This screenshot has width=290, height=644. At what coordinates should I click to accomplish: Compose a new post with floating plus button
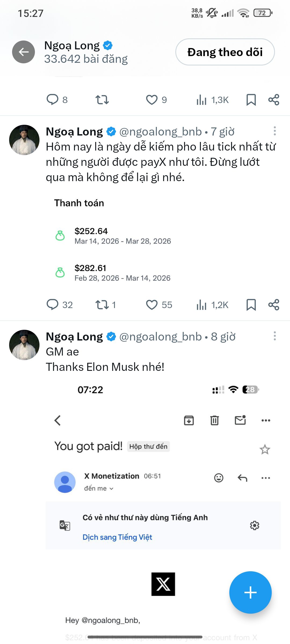[x=250, y=592]
